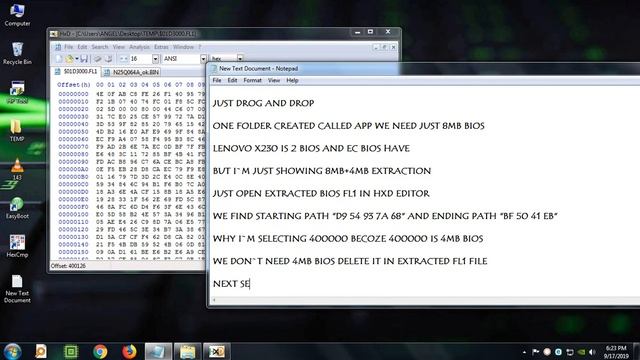
Task: Click the NVIDIA tray icon
Action: point(581,352)
